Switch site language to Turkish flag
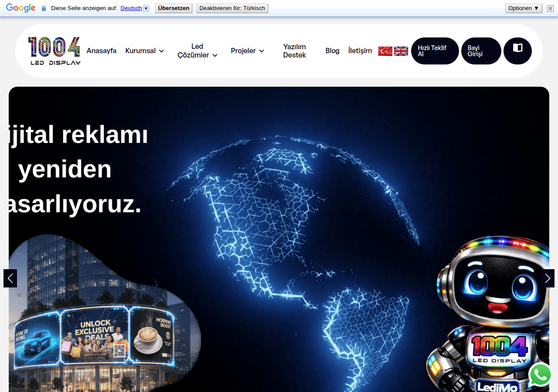This screenshot has height=392, width=558. (x=385, y=51)
